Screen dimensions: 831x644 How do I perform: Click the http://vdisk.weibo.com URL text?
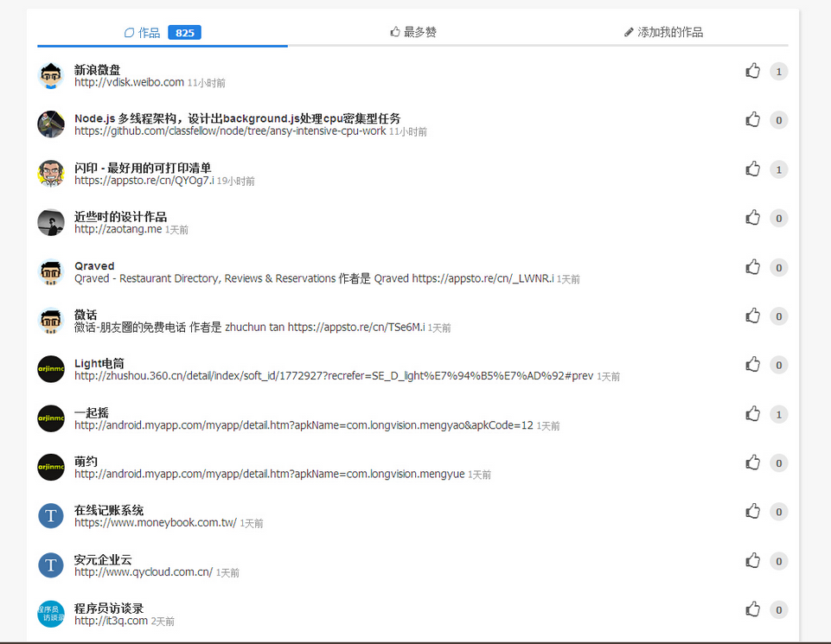(x=130, y=83)
